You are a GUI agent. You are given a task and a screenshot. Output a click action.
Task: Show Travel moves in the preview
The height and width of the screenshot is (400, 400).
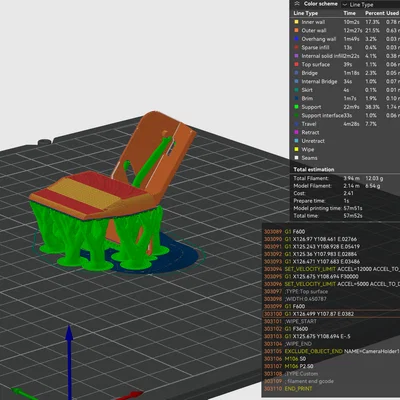346,124
